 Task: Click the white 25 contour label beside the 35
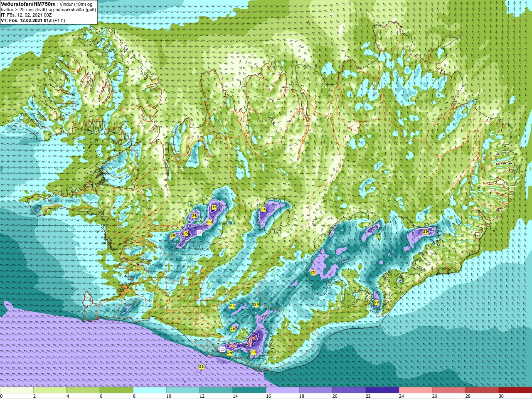199,233
